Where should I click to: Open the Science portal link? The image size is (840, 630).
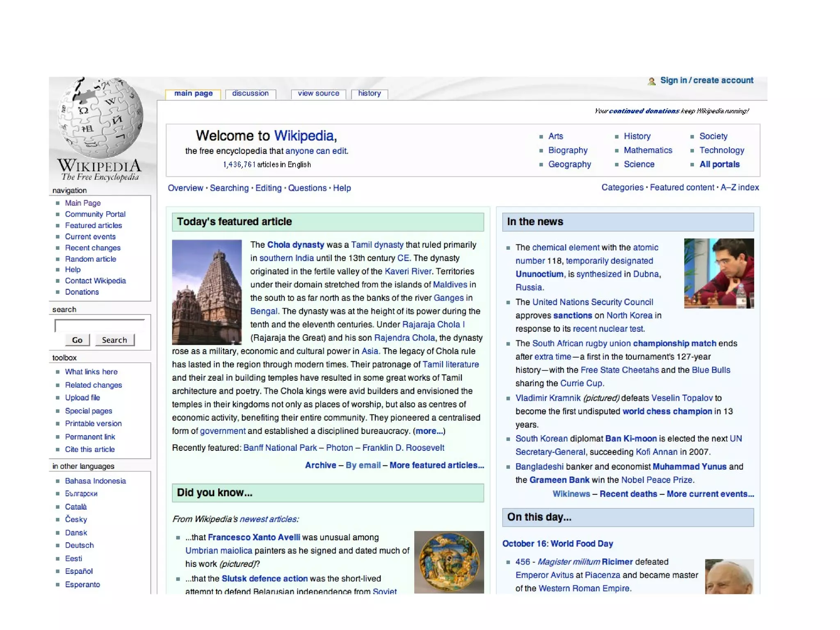coord(639,164)
